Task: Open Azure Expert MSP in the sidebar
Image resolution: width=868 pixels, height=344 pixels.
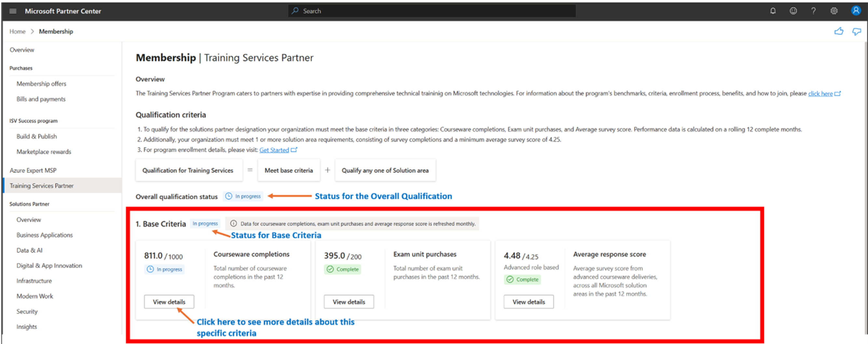Action: (33, 170)
